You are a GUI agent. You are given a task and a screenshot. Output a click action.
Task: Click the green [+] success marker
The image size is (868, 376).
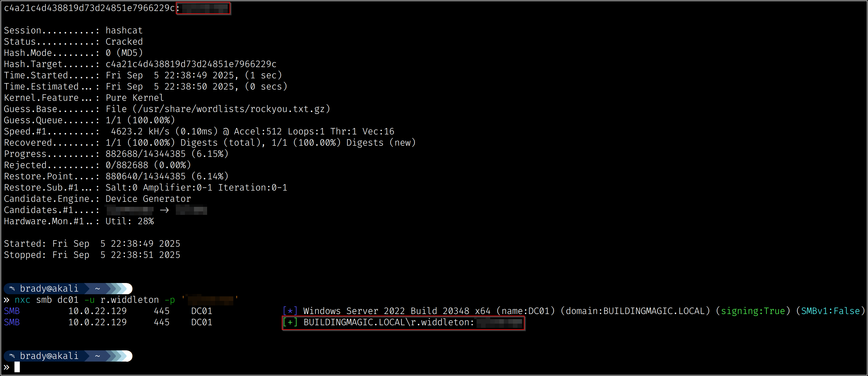pos(290,323)
